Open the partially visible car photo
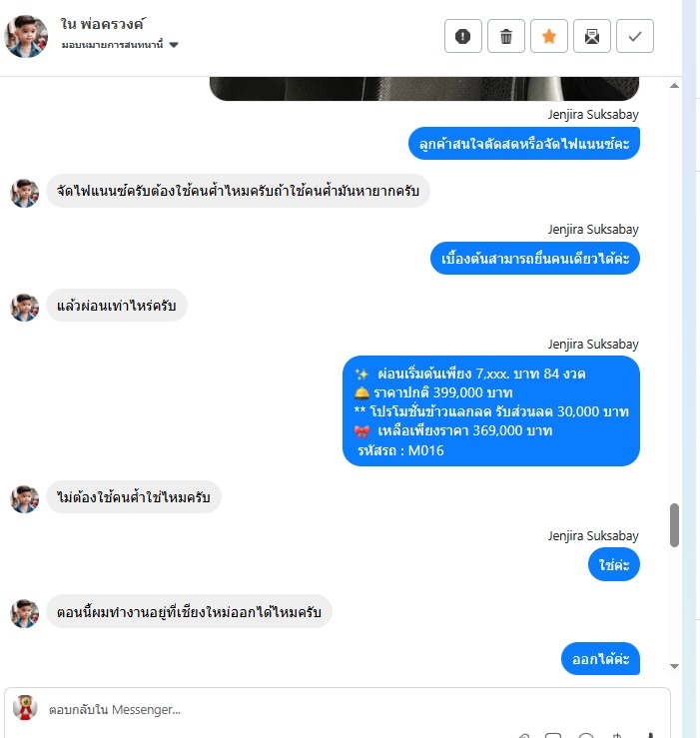700x738 pixels. tap(424, 89)
